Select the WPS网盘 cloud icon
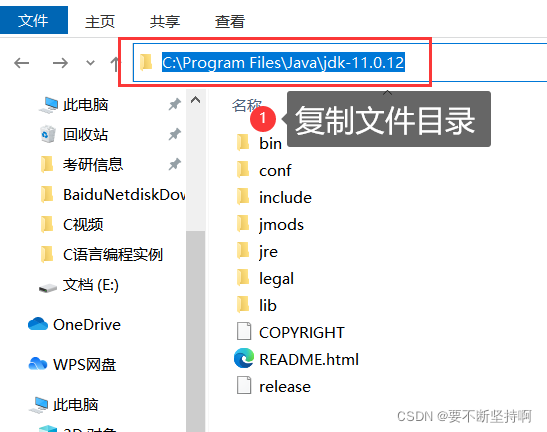The height and width of the screenshot is (432, 547). [x=38, y=364]
